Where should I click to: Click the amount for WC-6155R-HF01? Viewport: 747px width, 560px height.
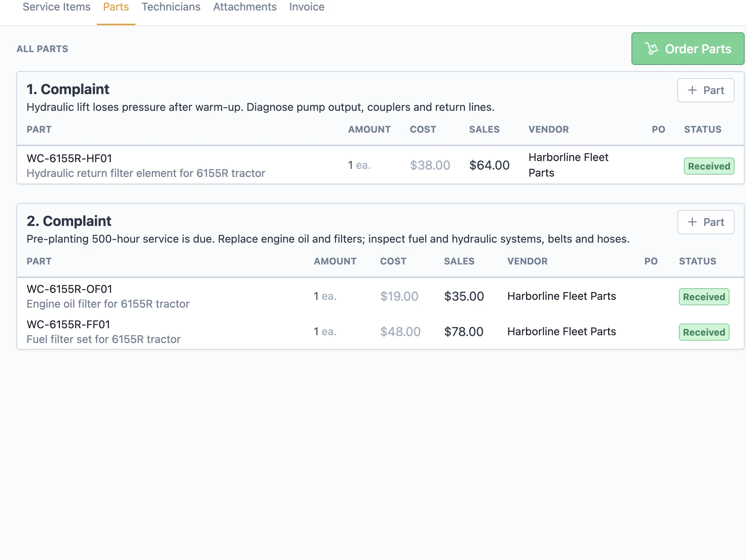coord(359,165)
